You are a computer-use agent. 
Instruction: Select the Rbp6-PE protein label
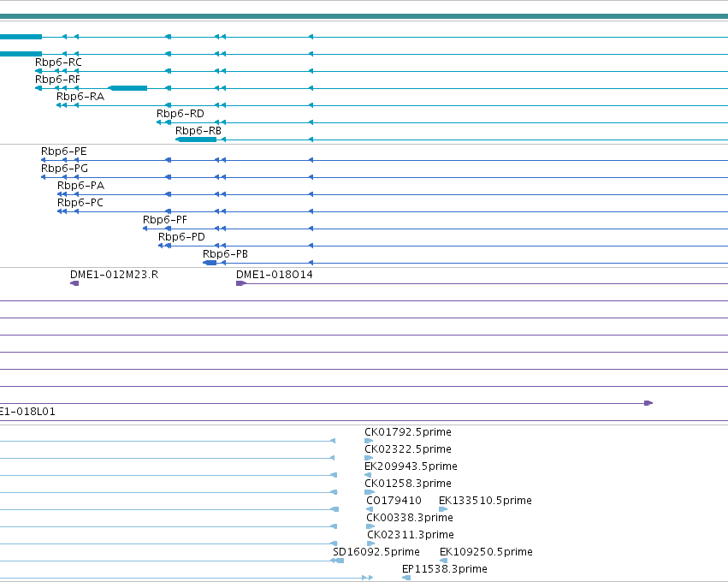pyautogui.click(x=63, y=151)
